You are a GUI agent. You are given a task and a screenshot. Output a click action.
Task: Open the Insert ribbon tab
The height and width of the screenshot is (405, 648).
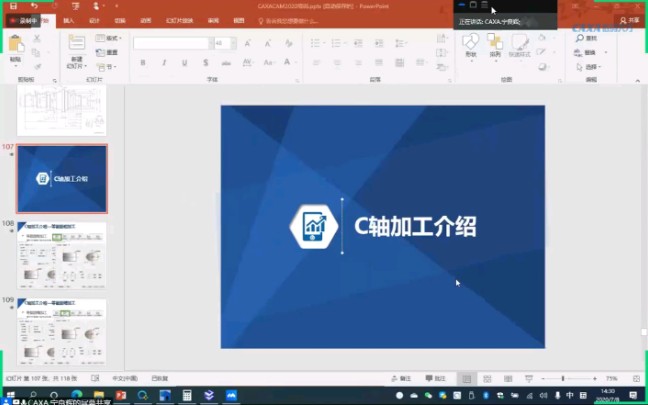pos(69,21)
